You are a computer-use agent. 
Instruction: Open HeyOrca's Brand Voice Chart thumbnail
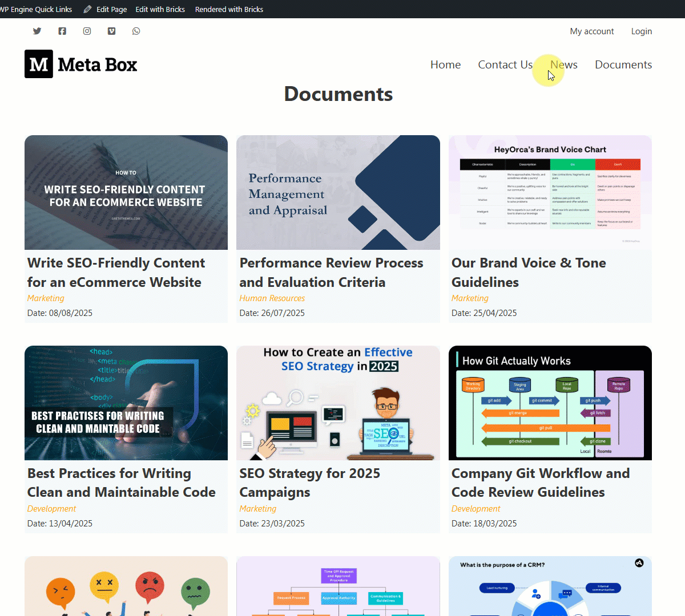pos(550,192)
